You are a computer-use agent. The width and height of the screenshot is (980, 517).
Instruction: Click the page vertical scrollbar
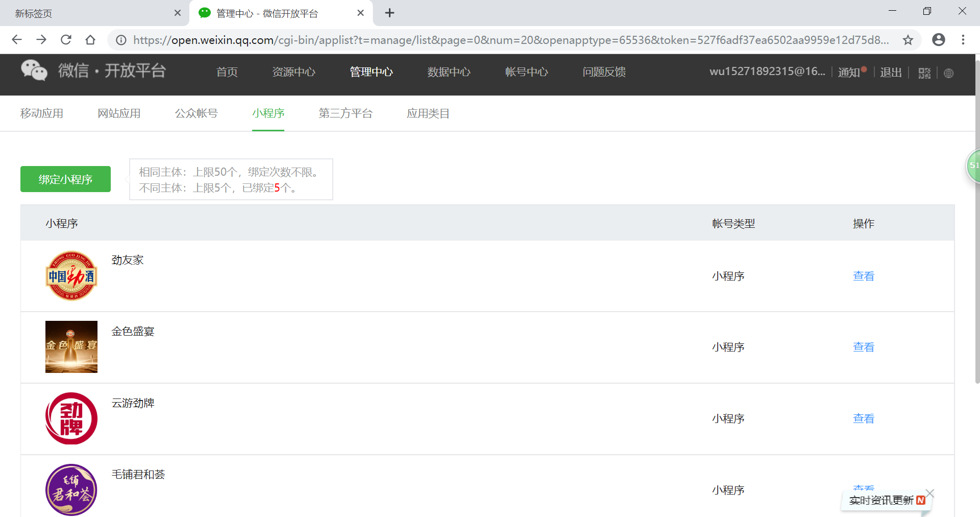coord(977,222)
